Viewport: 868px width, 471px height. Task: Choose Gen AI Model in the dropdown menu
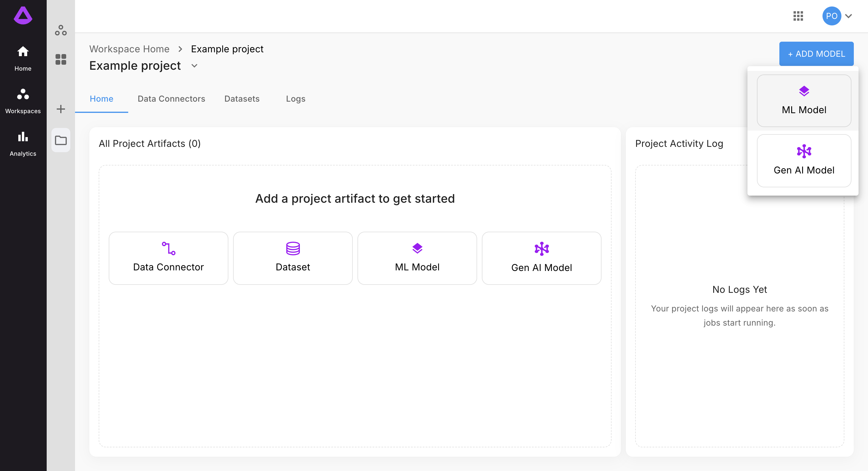804,161
